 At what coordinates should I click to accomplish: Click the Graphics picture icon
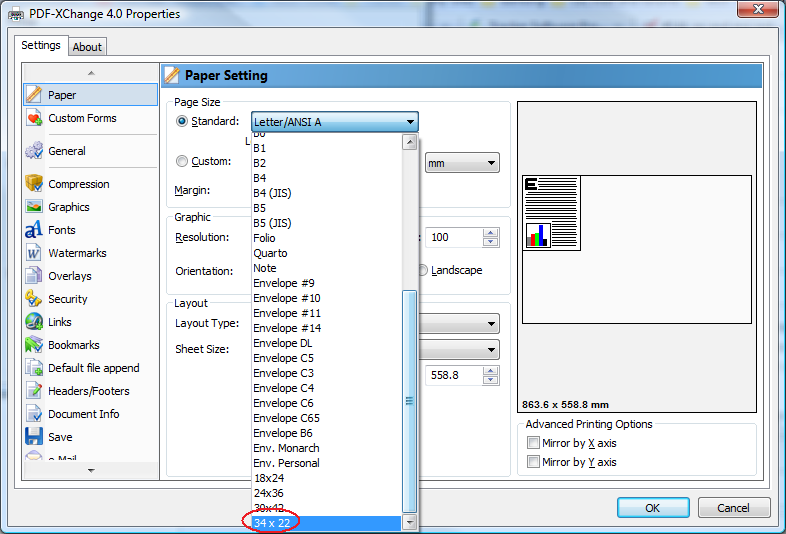[x=34, y=207]
